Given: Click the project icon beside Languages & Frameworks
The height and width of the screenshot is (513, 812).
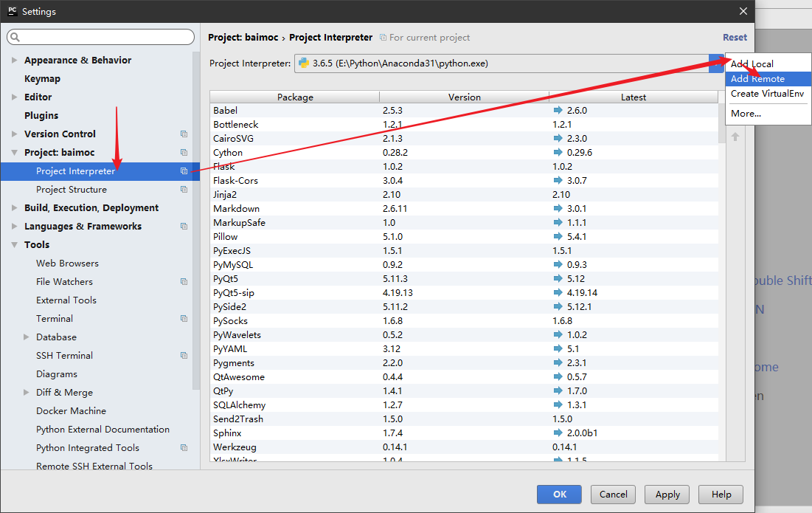Looking at the screenshot, I should click(184, 226).
